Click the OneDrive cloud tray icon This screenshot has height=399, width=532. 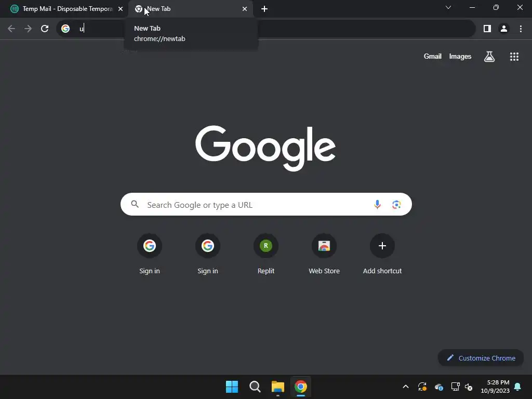438,387
